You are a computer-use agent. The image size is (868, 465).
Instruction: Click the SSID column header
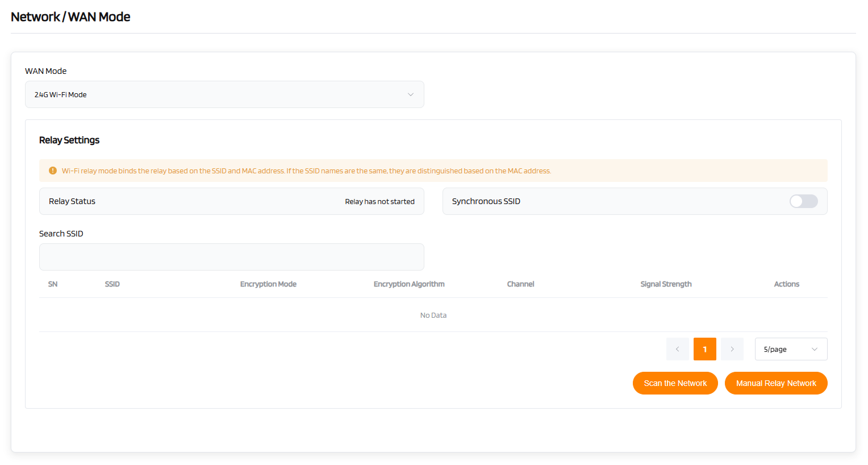point(112,284)
